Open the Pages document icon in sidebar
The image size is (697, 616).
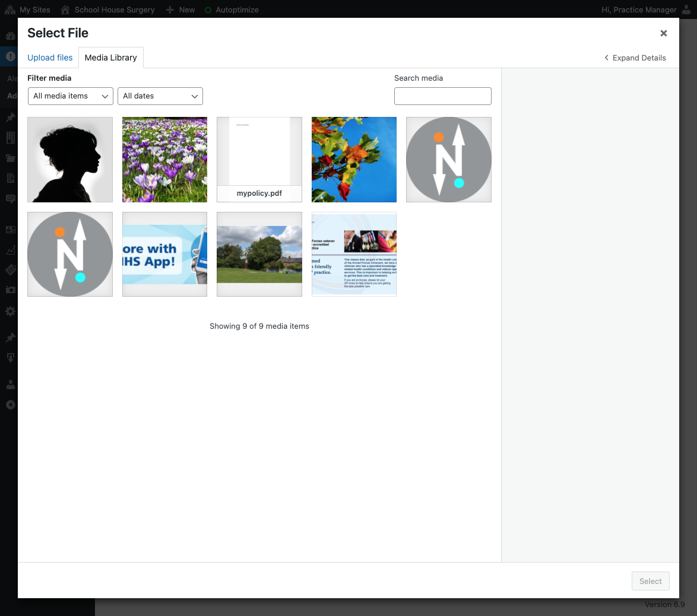point(10,178)
